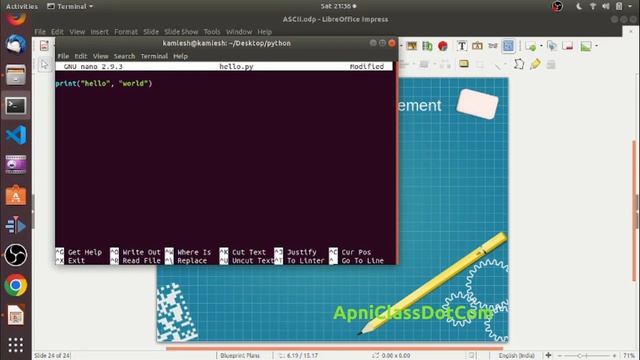Click the Impress vertical scrollbar

tap(634, 211)
